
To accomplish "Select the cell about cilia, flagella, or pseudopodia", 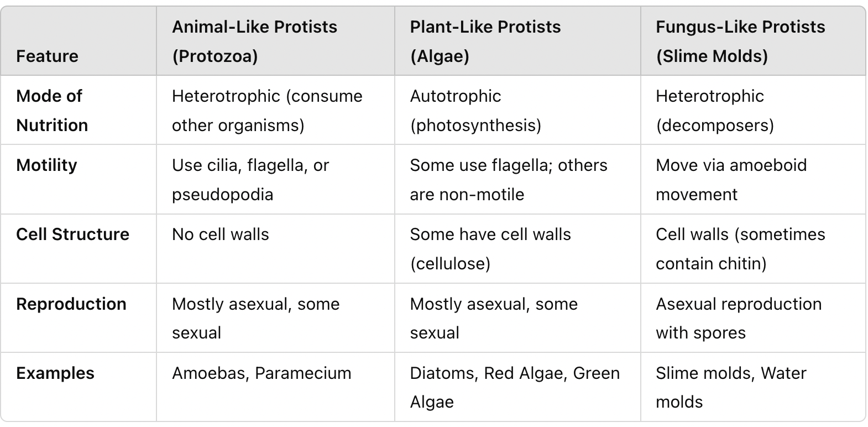I will 250,180.
